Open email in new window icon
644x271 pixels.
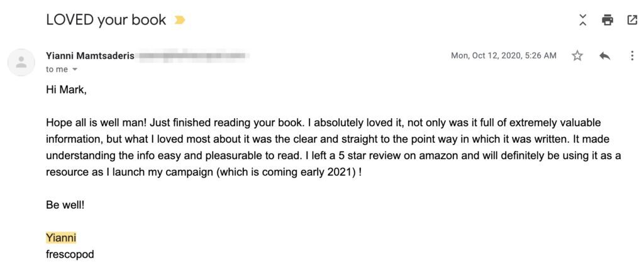click(632, 19)
